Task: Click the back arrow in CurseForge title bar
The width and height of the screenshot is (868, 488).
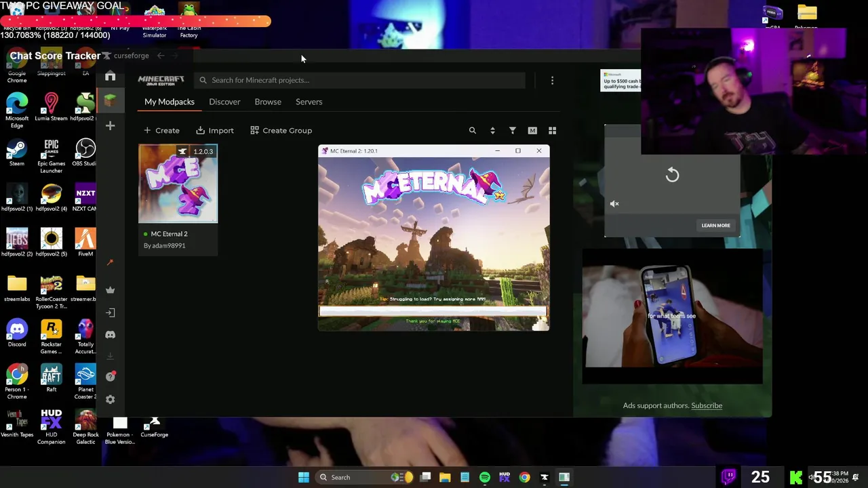Action: [161, 56]
